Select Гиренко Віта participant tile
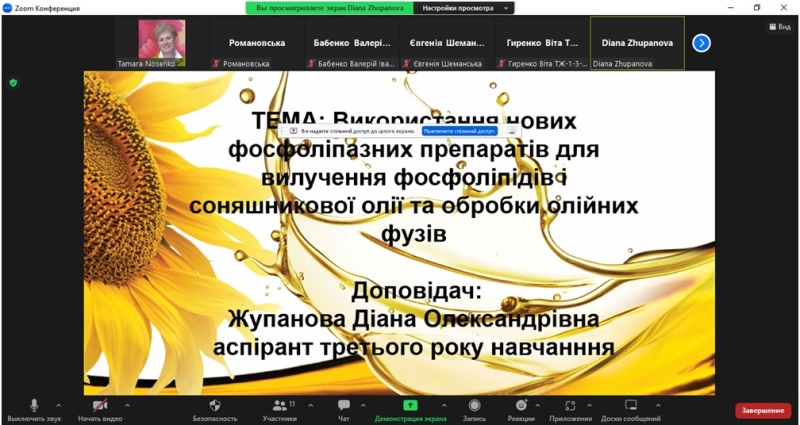This screenshot has width=800, height=425. (x=542, y=43)
